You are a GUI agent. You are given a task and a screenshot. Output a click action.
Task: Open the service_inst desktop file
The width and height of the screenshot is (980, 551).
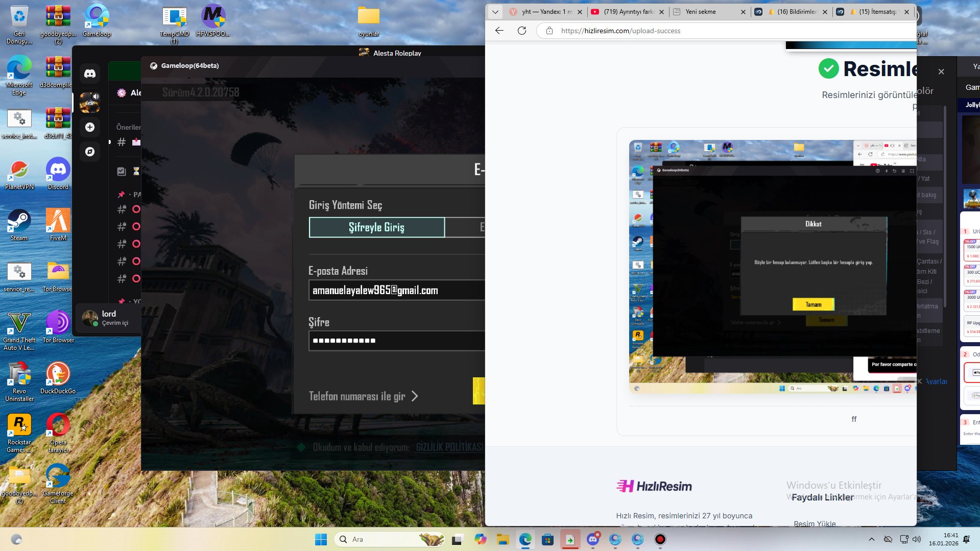click(19, 124)
